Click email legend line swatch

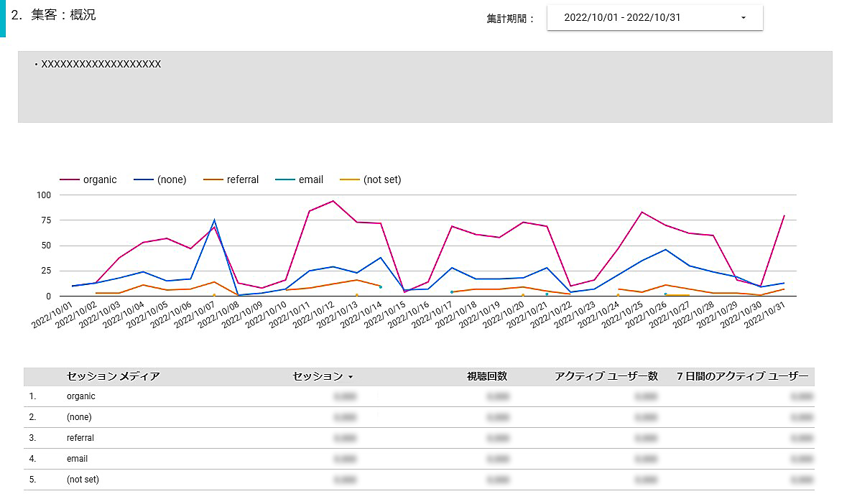pyautogui.click(x=285, y=179)
